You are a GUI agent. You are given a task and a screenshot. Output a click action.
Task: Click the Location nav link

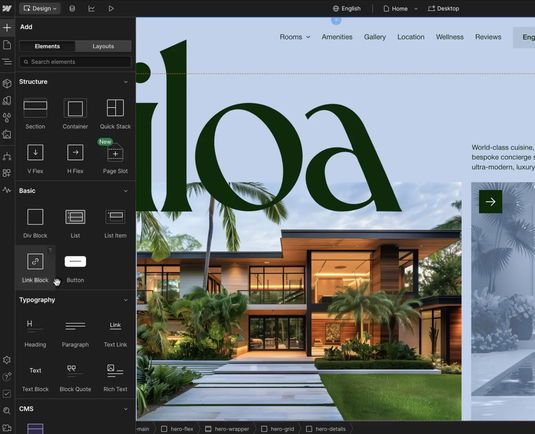[411, 37]
